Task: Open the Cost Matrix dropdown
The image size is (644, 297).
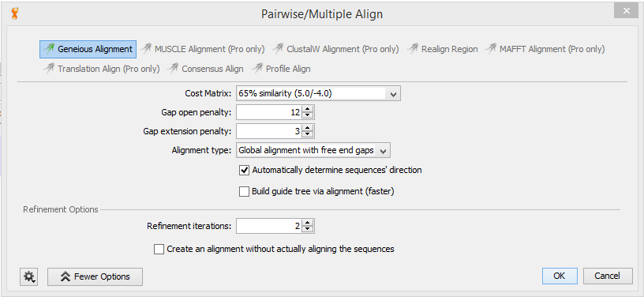Action: pos(318,94)
